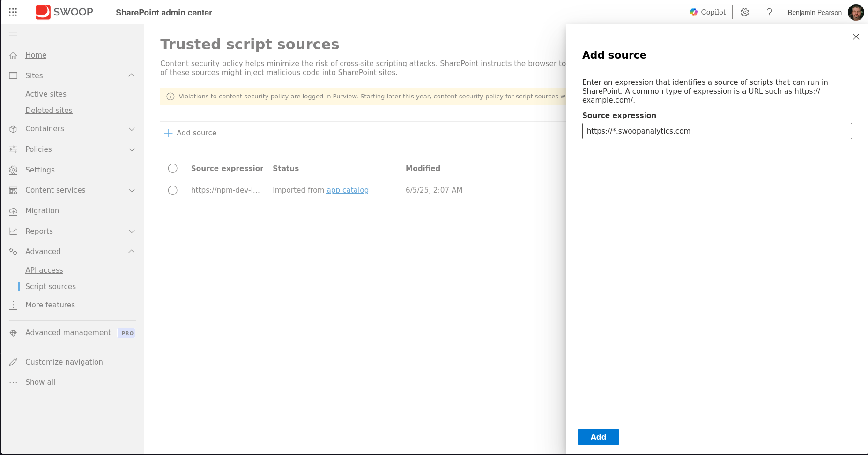Open the app launcher waffle icon
Image resolution: width=868 pixels, height=455 pixels.
[13, 12]
